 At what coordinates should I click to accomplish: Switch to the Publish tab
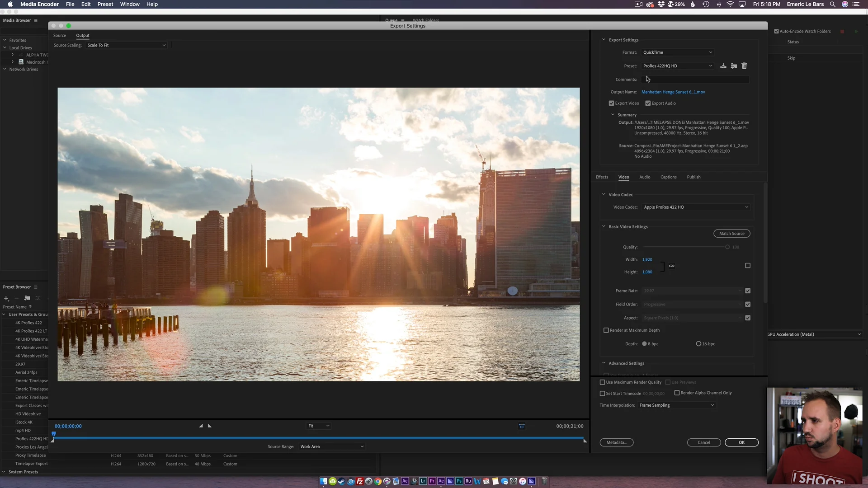tap(693, 177)
